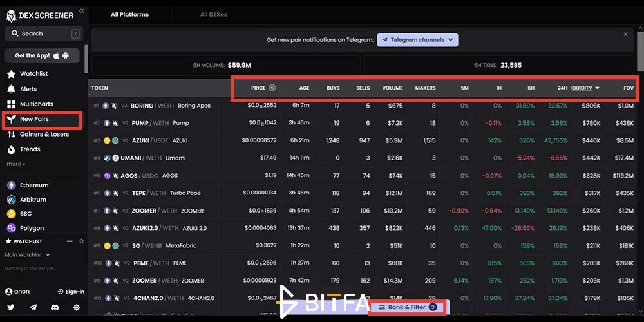Collapse Watchlist panel with double-chevron
Screen dimensions: 644x322
pyautogui.click(x=81, y=241)
